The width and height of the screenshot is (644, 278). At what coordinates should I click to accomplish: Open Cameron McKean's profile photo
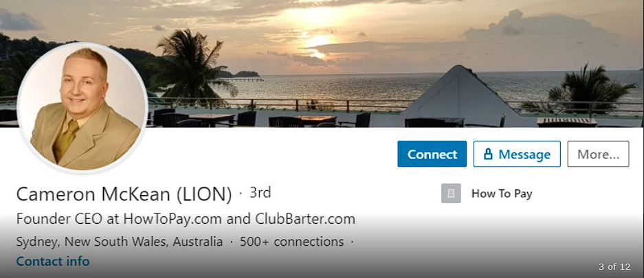[82, 108]
